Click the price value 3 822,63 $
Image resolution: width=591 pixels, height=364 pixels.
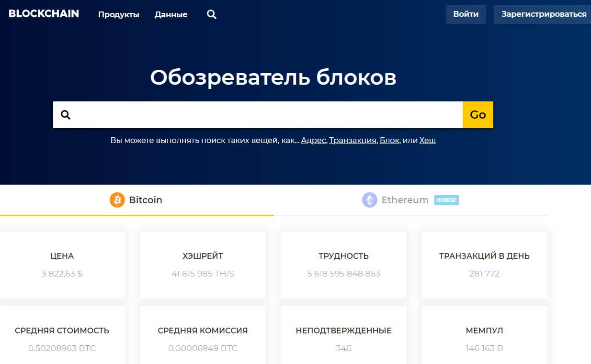click(x=62, y=274)
